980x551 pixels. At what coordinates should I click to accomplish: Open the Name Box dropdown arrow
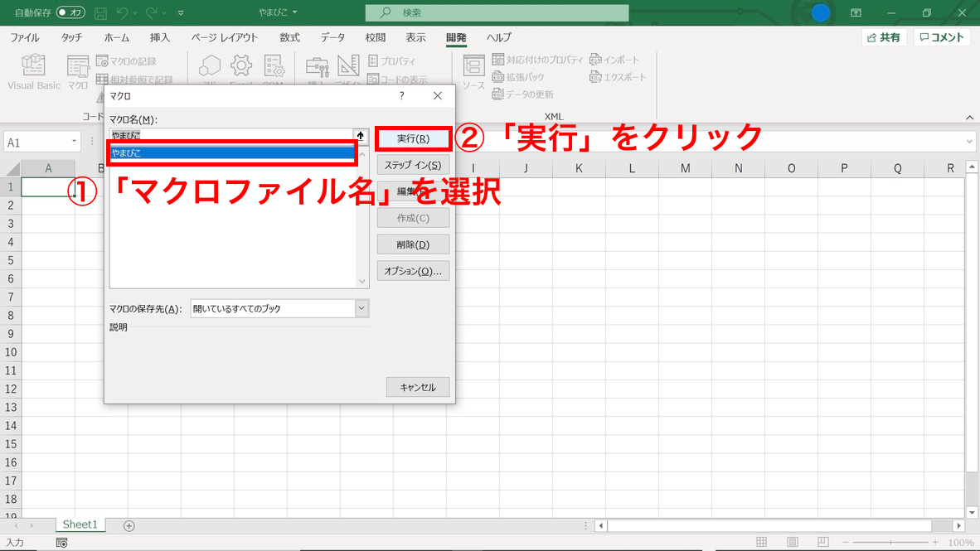click(74, 142)
